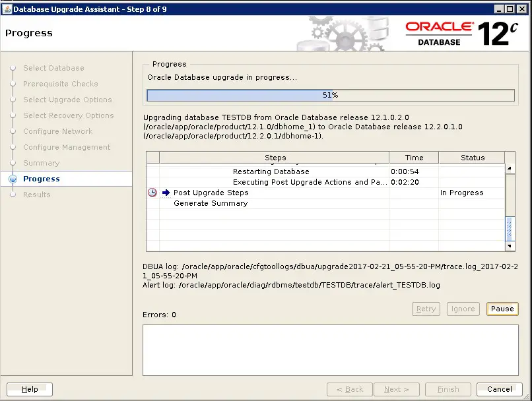Viewport: 532px width, 401px height.
Task: Click inside the errors text area
Action: pyautogui.click(x=331, y=350)
